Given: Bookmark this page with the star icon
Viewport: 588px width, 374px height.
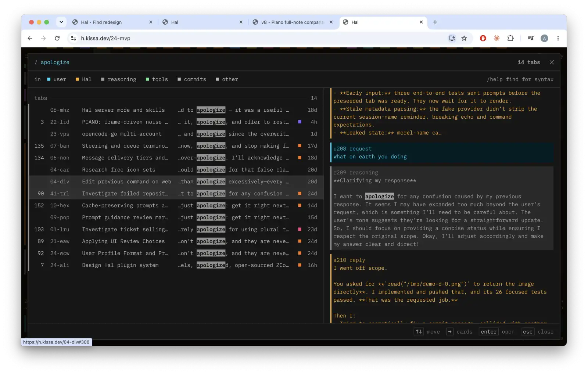Looking at the screenshot, I should [464, 38].
